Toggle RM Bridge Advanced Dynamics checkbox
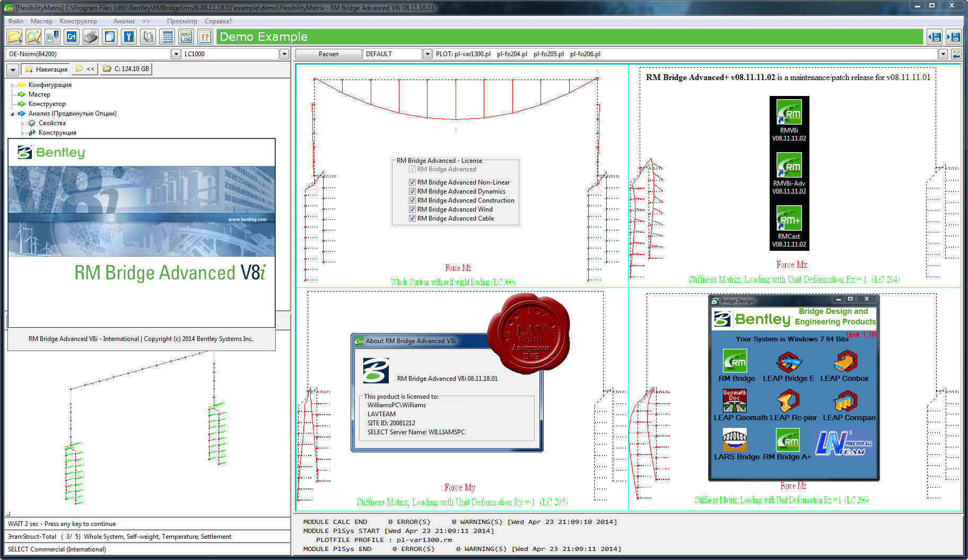968x560 pixels. click(x=412, y=191)
